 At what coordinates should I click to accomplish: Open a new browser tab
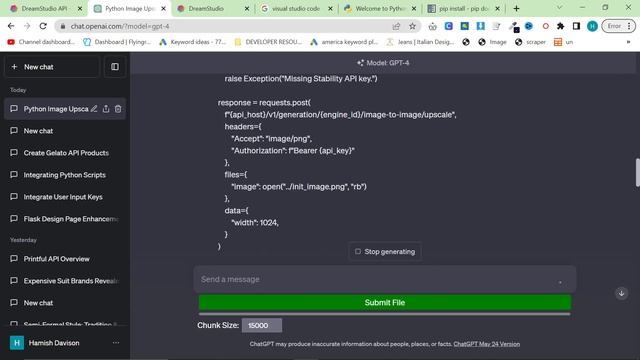click(x=516, y=8)
